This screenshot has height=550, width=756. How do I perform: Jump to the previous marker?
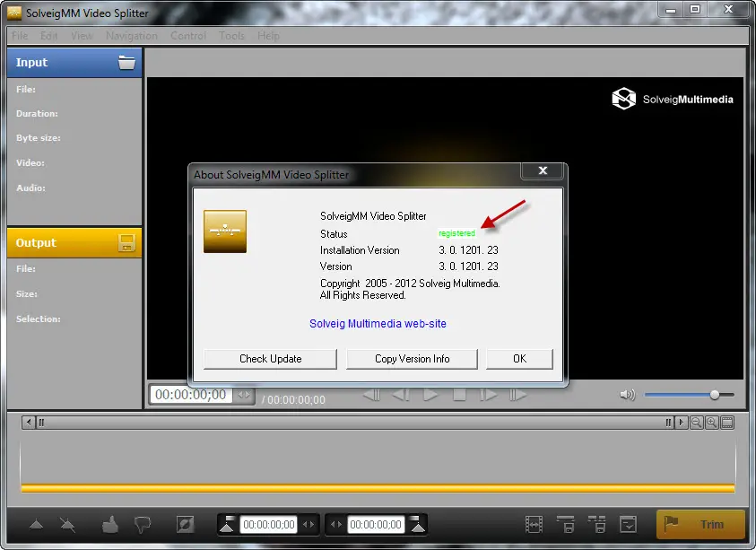point(372,395)
